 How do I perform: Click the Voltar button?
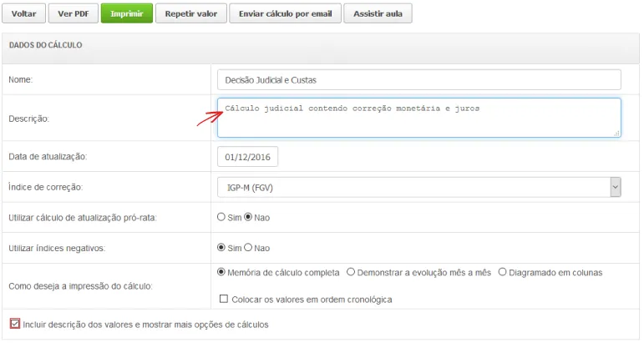point(23,14)
